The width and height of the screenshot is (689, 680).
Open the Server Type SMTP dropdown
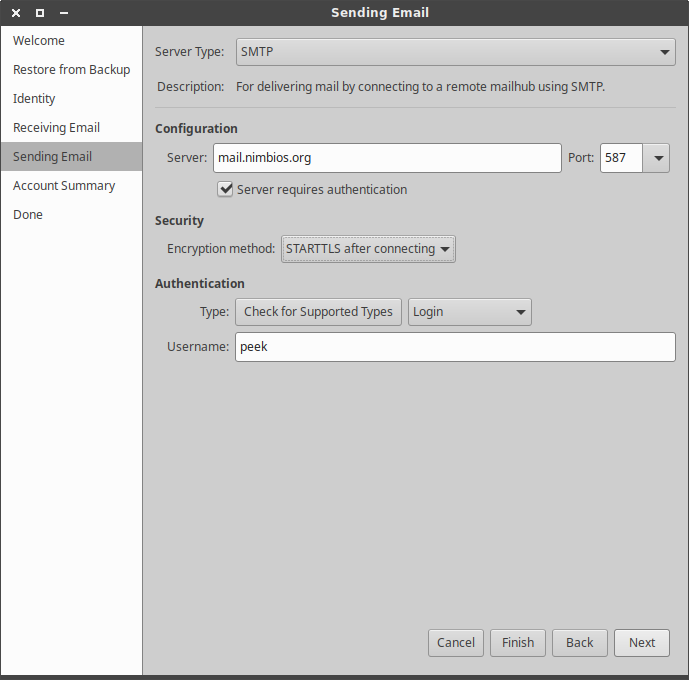point(456,52)
